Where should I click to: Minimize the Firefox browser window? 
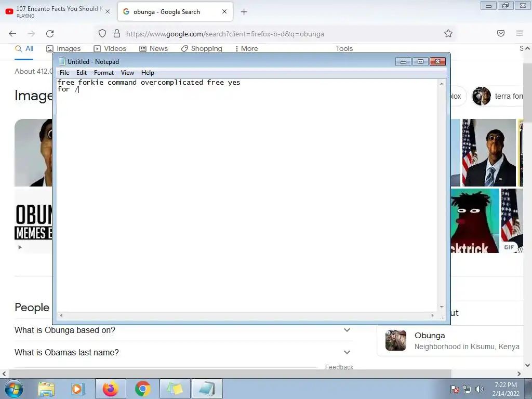(x=488, y=6)
